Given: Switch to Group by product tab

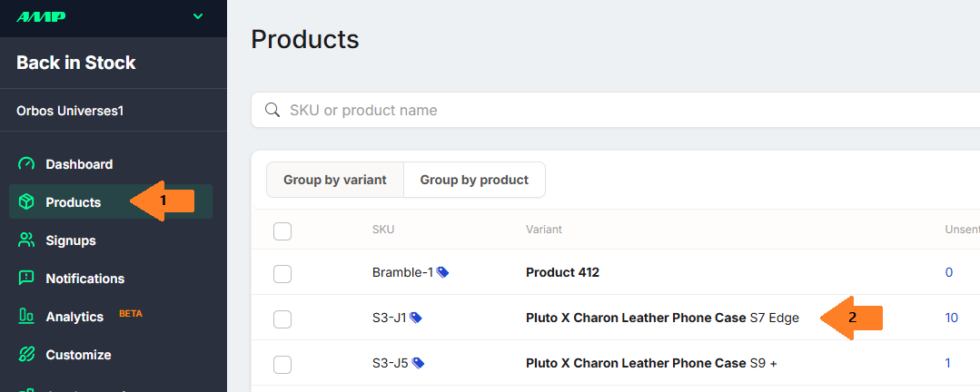Looking at the screenshot, I should (x=474, y=180).
